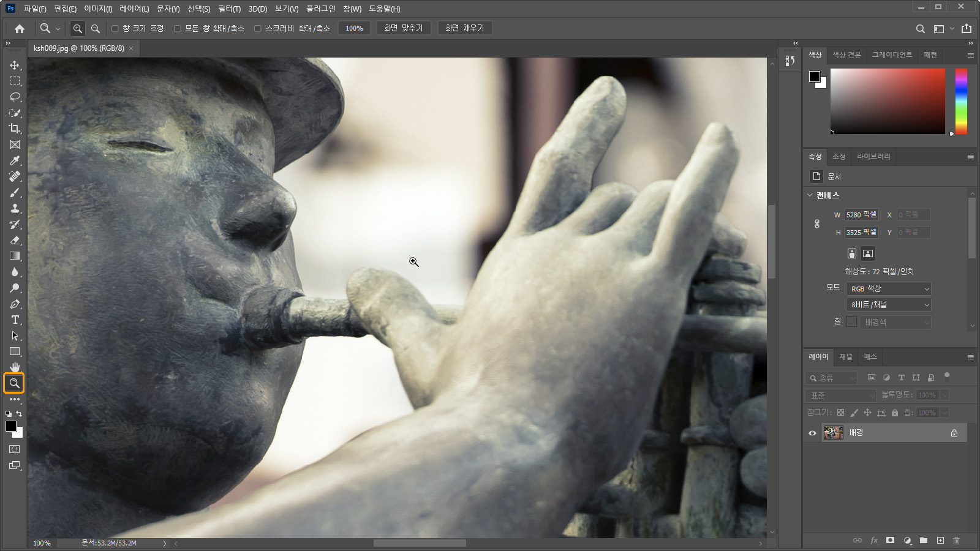Open Edit Toolbar three-dots icon
This screenshot has height=551, width=980.
click(15, 399)
